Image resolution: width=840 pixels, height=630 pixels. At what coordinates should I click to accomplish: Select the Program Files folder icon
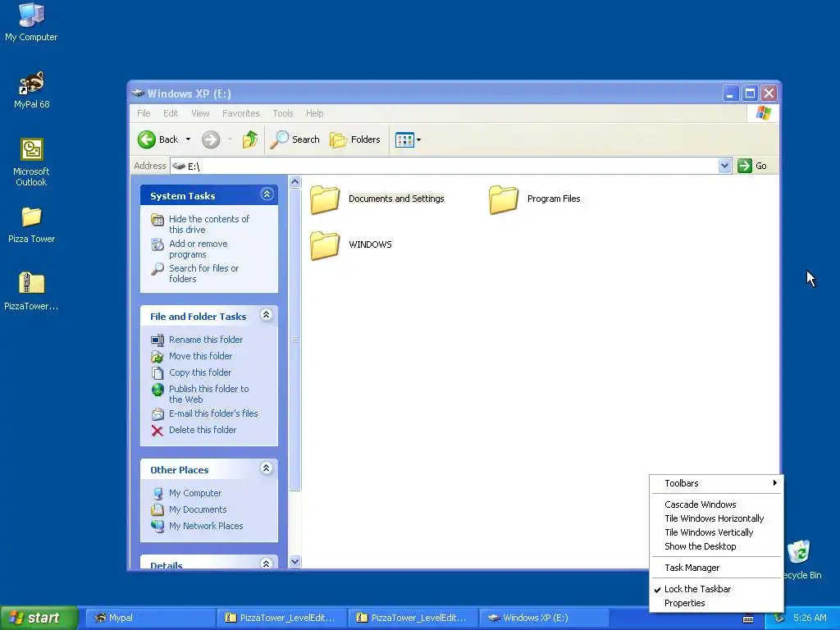click(x=504, y=200)
